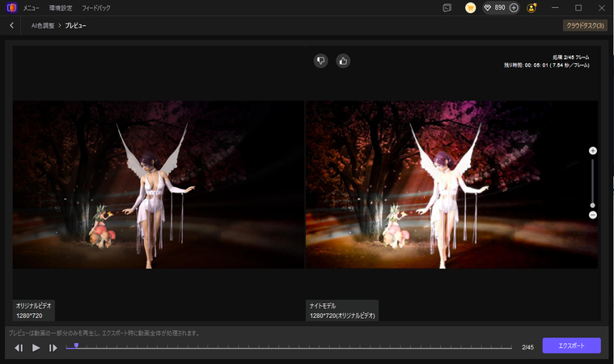This screenshot has width=614, height=364.
Task: Click the plus icon to add credits
Action: point(514,7)
